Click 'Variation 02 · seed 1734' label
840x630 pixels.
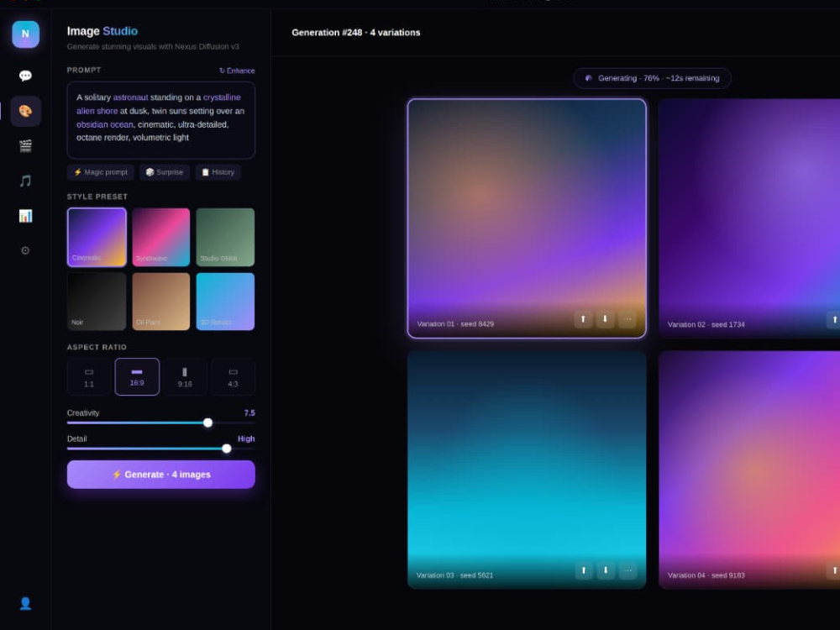[x=706, y=324]
